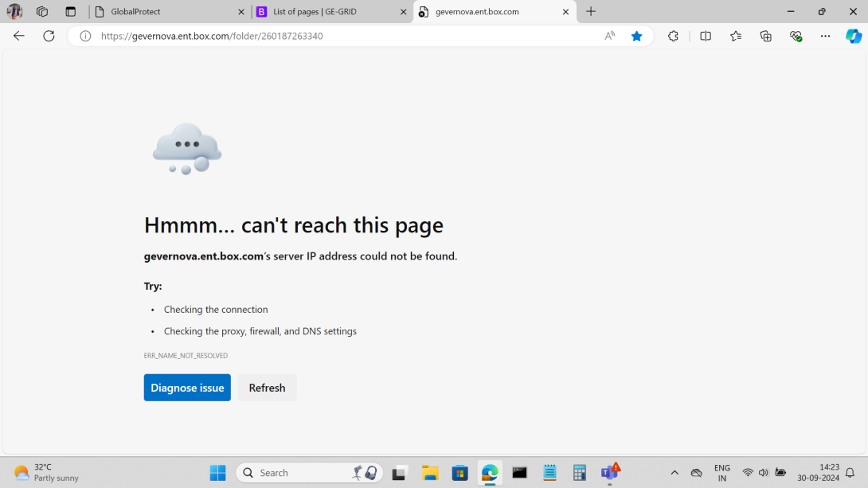This screenshot has height=488, width=868.
Task: Show hidden system tray icons
Action: [674, 473]
